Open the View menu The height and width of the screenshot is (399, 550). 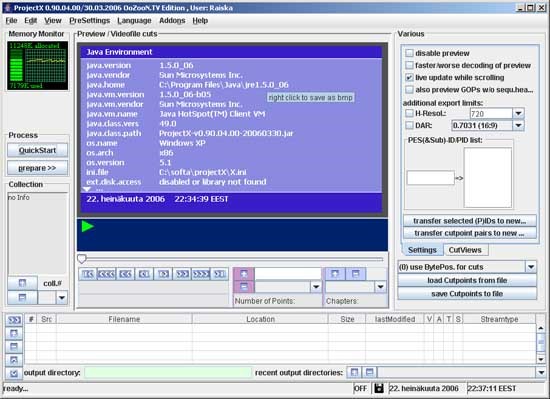pyautogui.click(x=53, y=21)
